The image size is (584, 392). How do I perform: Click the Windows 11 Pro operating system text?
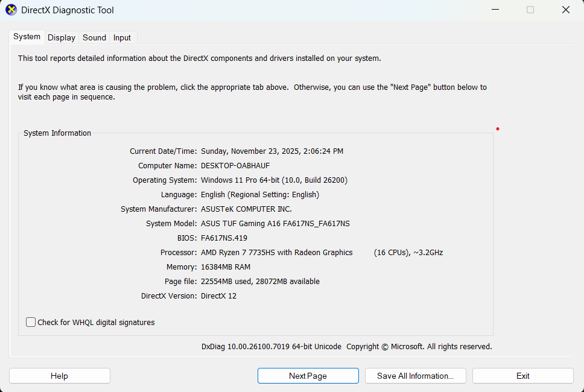(274, 180)
